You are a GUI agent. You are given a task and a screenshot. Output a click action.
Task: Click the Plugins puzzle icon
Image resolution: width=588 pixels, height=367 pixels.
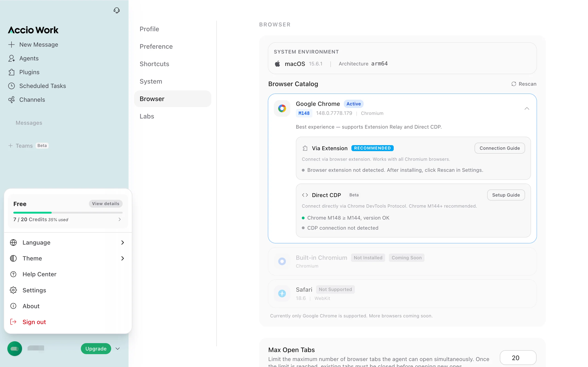click(x=11, y=72)
